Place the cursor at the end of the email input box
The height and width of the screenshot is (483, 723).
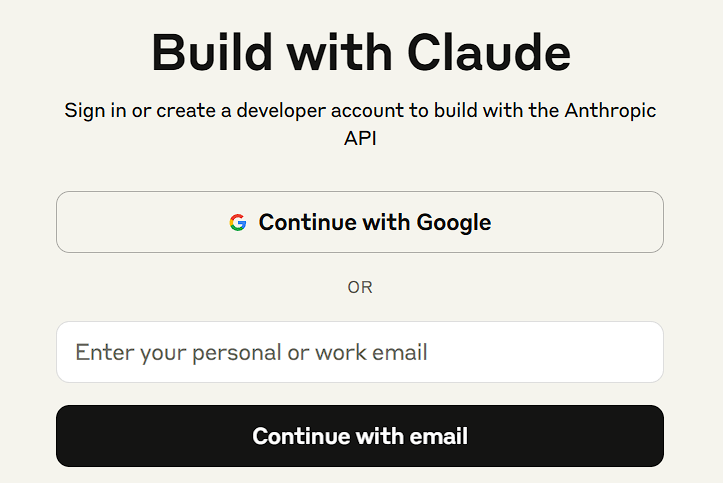[x=646, y=352]
